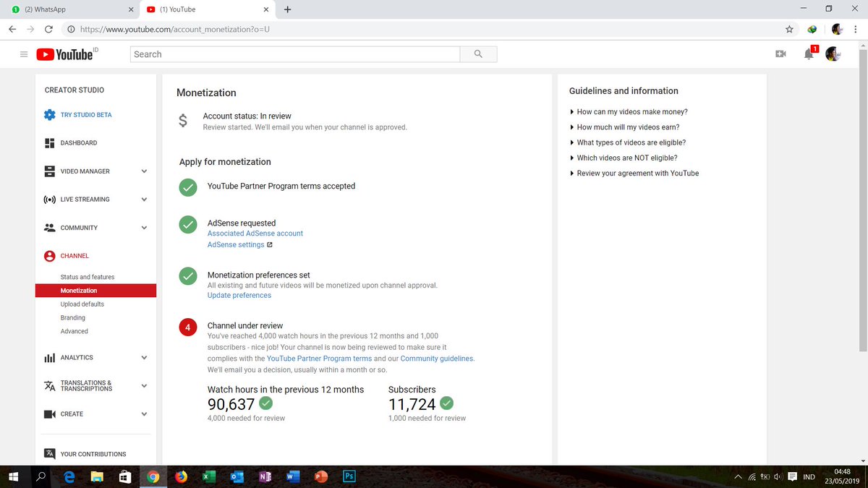The image size is (868, 488).
Task: Go back with the browser back arrow
Action: [12, 30]
